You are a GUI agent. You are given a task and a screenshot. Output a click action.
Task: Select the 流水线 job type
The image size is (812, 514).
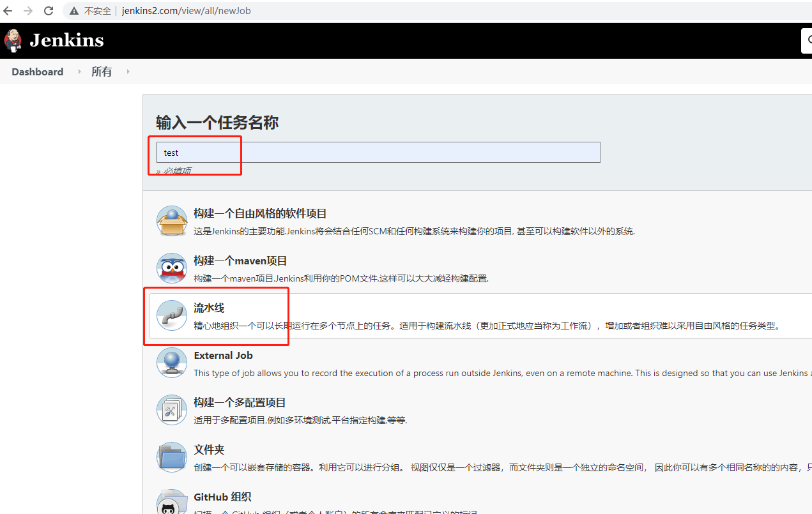(208, 307)
